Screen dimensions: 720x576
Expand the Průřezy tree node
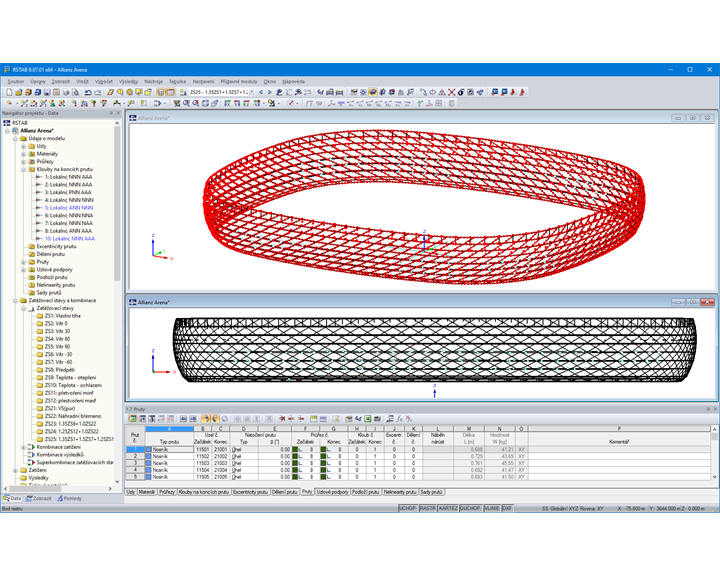click(23, 162)
